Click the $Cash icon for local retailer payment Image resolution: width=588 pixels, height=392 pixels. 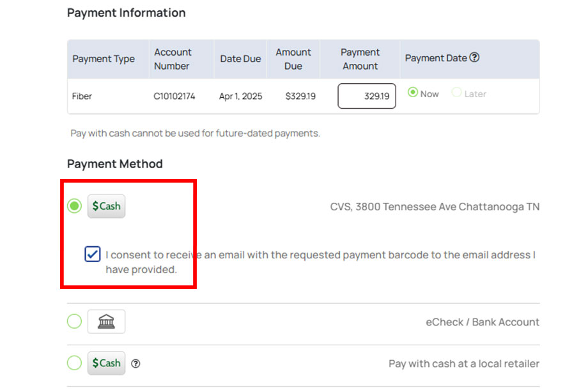coord(106,363)
